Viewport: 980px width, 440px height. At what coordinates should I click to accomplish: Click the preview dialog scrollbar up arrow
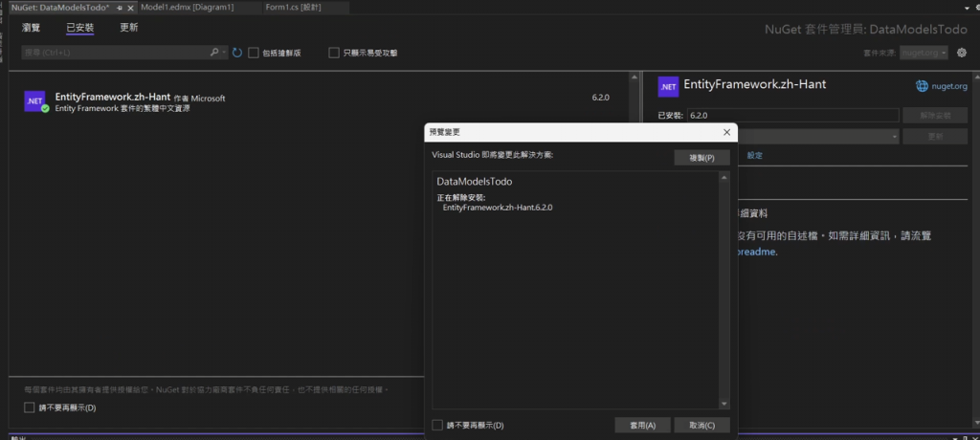(x=724, y=178)
